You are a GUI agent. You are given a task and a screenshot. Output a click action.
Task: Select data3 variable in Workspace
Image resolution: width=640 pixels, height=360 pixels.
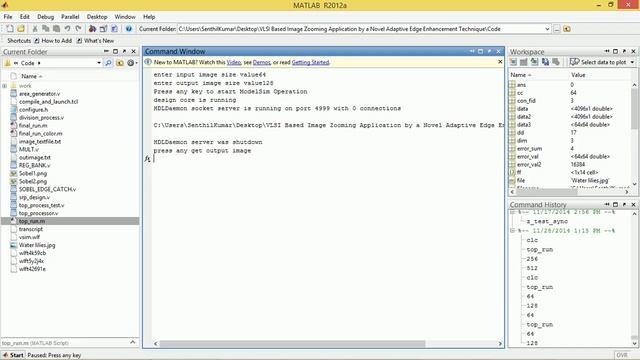click(x=524, y=124)
